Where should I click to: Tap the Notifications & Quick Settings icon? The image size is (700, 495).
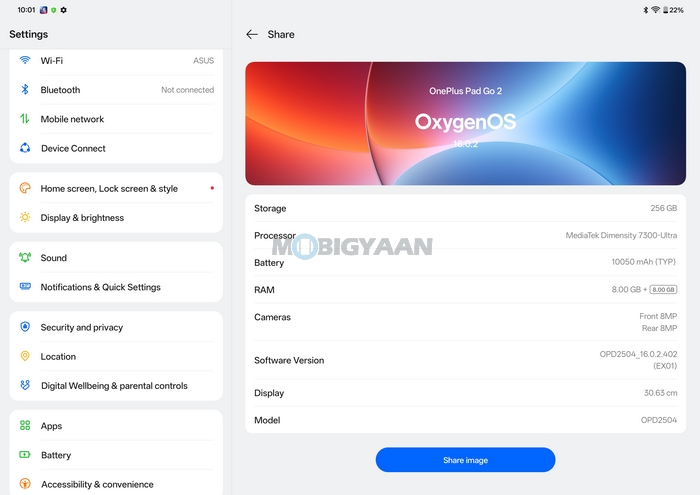(25, 286)
